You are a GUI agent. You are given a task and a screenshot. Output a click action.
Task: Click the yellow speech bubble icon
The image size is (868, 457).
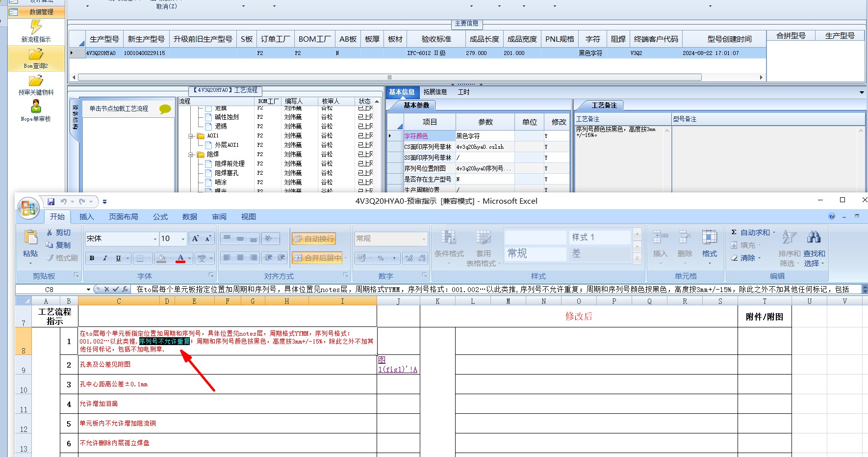point(165,109)
